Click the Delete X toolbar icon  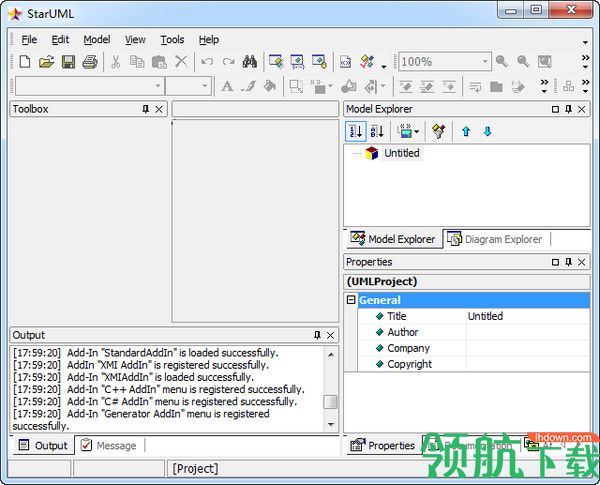coord(181,62)
